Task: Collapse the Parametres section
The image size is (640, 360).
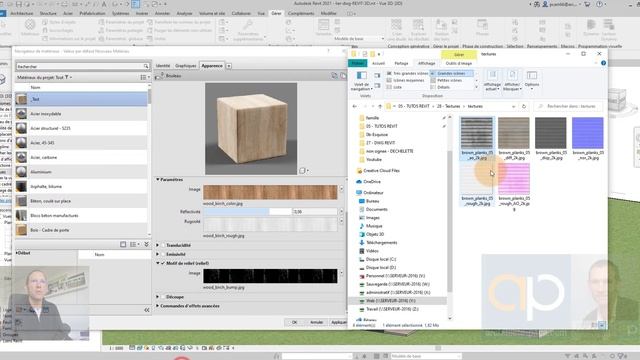Action: pyautogui.click(x=158, y=179)
